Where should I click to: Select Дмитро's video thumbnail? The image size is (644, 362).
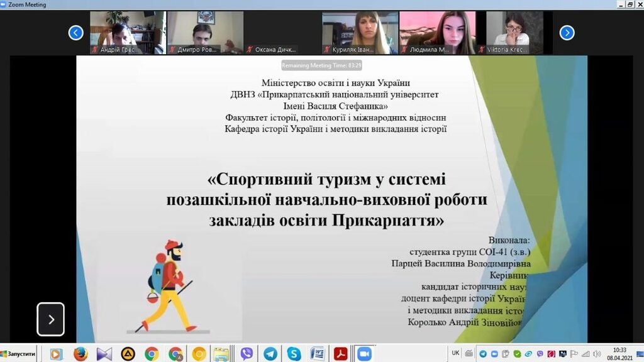[205, 33]
